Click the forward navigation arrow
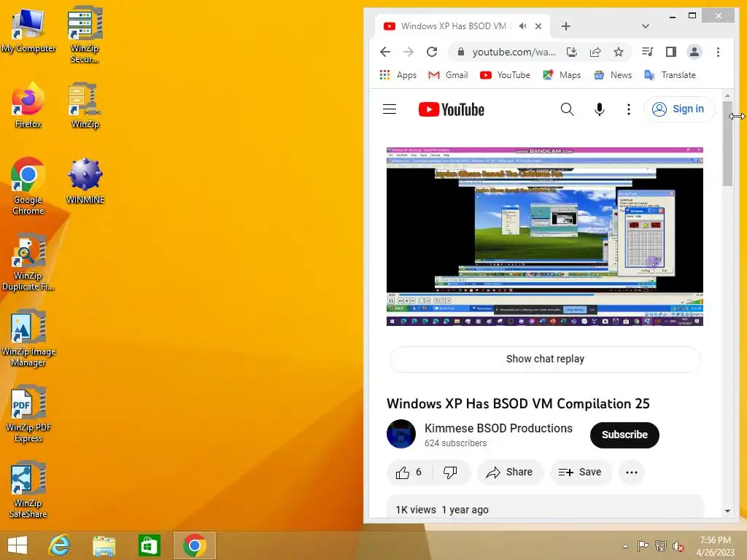 (x=409, y=52)
